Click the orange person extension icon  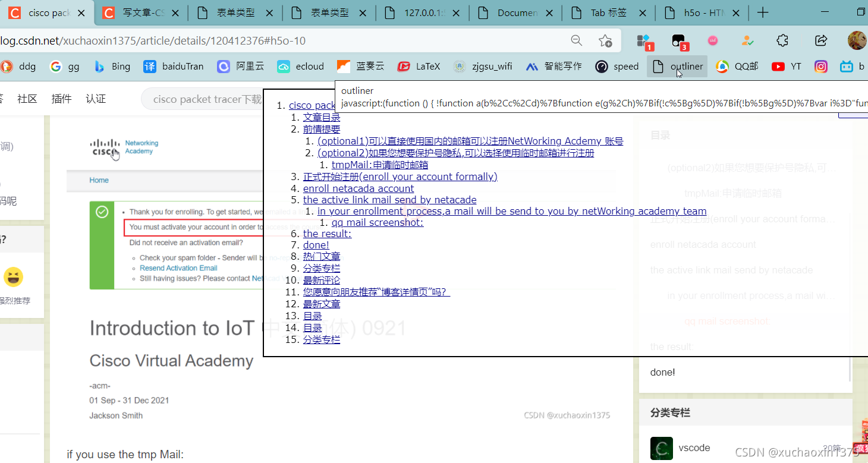747,40
